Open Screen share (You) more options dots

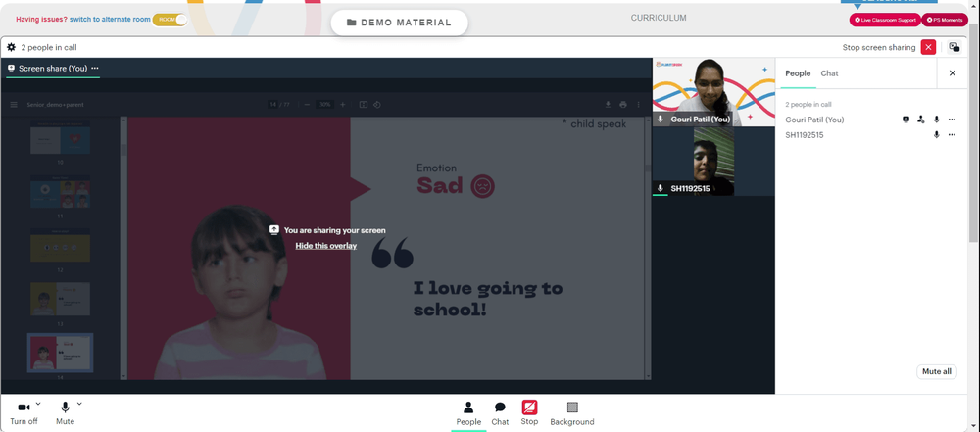pos(95,69)
